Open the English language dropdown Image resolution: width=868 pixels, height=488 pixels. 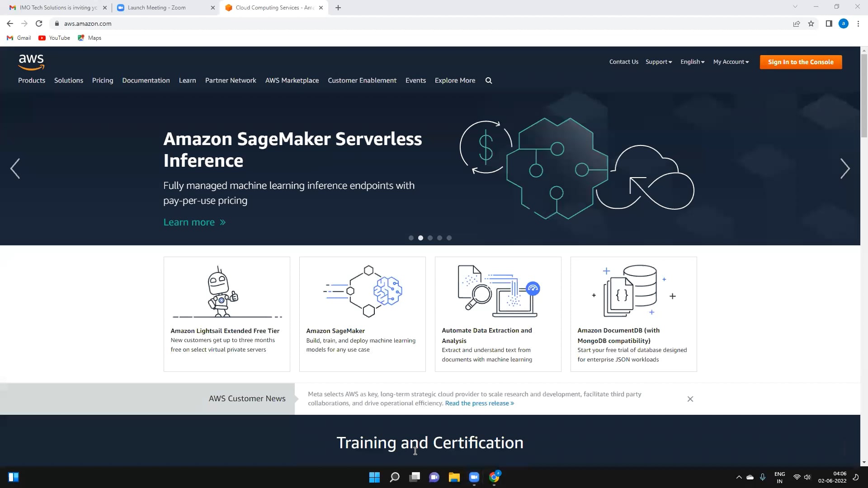[x=692, y=61]
